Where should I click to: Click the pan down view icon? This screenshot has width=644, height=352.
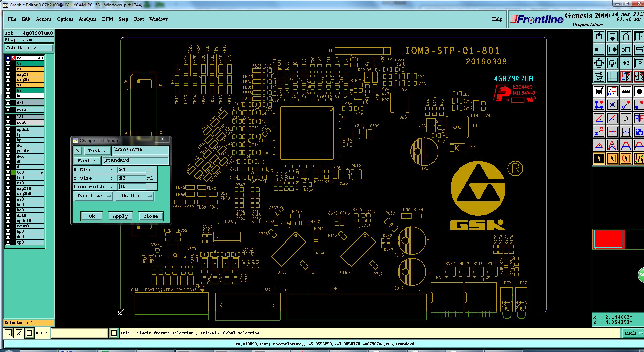(612, 36)
